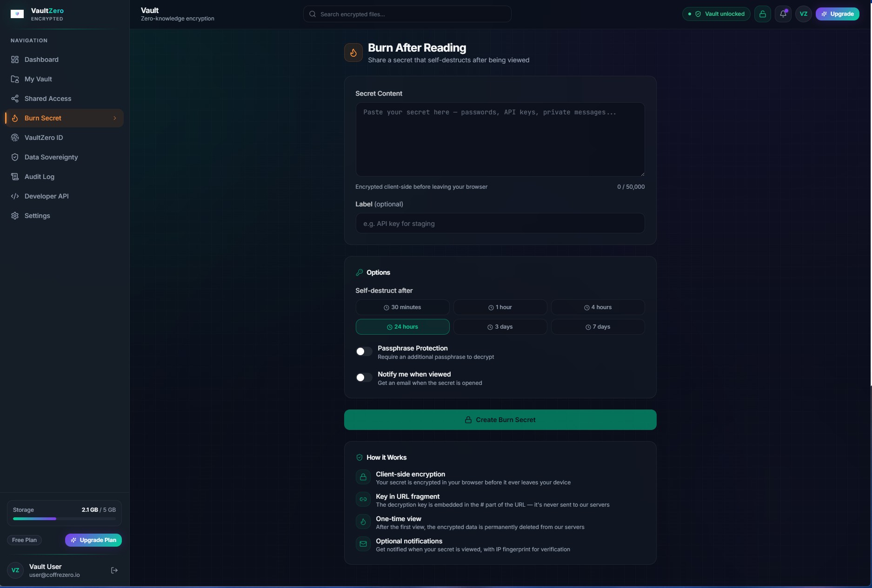The width and height of the screenshot is (872, 588).
Task: Click the Upgrade Plan button in sidebar
Action: point(93,540)
